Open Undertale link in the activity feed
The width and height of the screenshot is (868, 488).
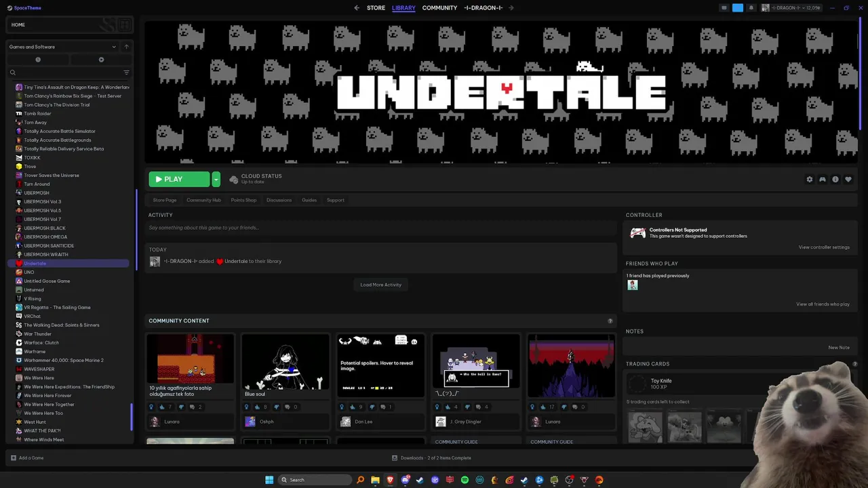tap(236, 261)
